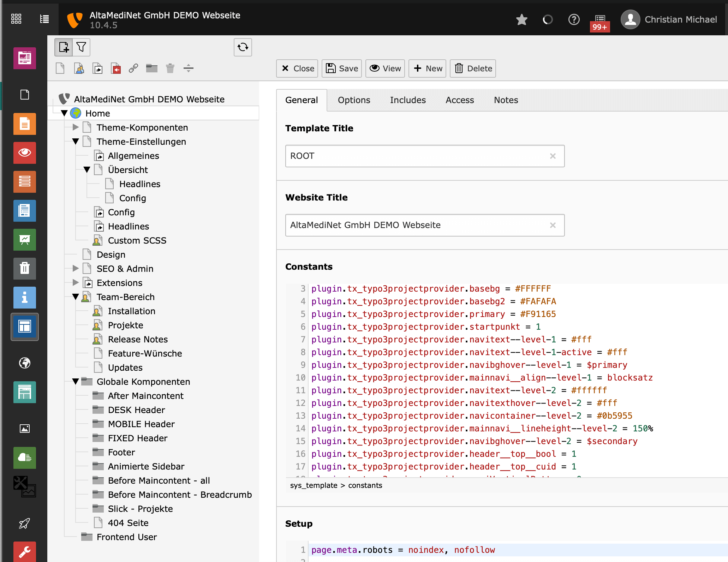This screenshot has height=562, width=728.
Task: Open the bookmarks star icon
Action: point(521,20)
